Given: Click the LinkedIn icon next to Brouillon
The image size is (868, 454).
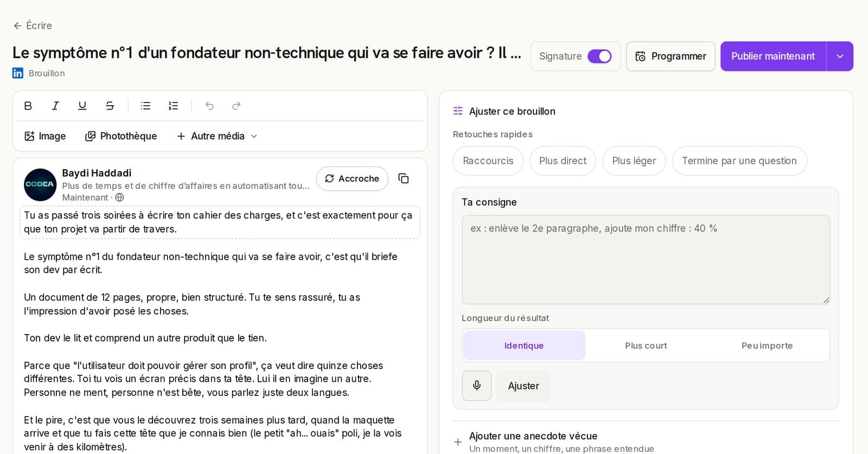Looking at the screenshot, I should coord(18,73).
